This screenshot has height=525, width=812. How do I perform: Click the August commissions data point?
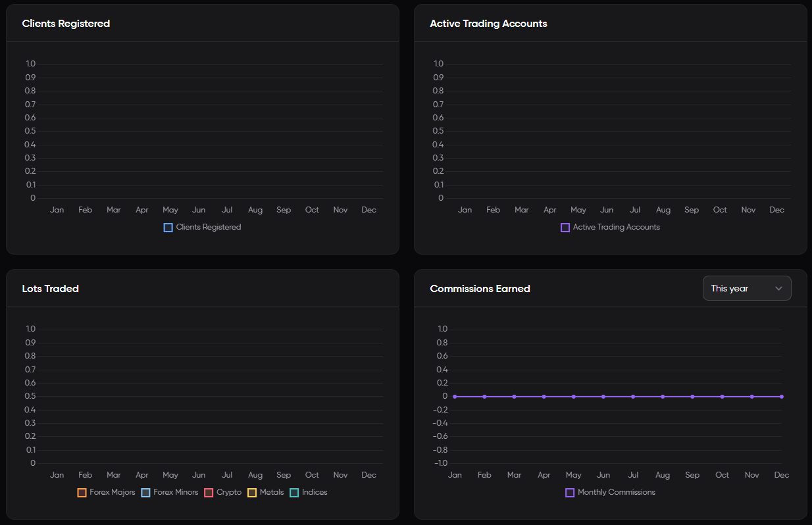pyautogui.click(x=663, y=397)
